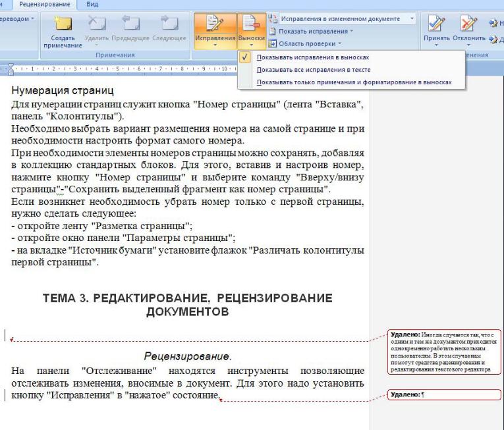Open the Исправления button dropdown arrow

click(215, 45)
